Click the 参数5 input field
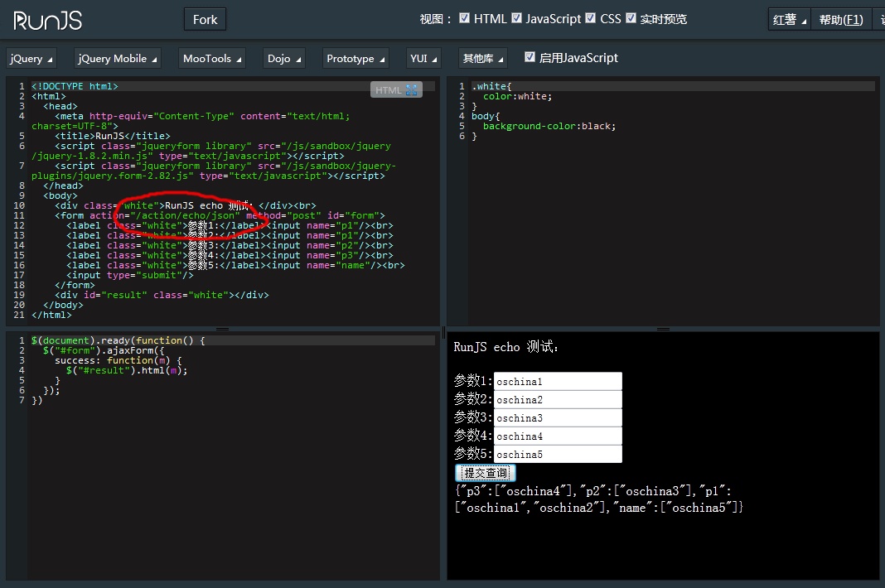Screen dimensions: 885x588 pos(558,455)
